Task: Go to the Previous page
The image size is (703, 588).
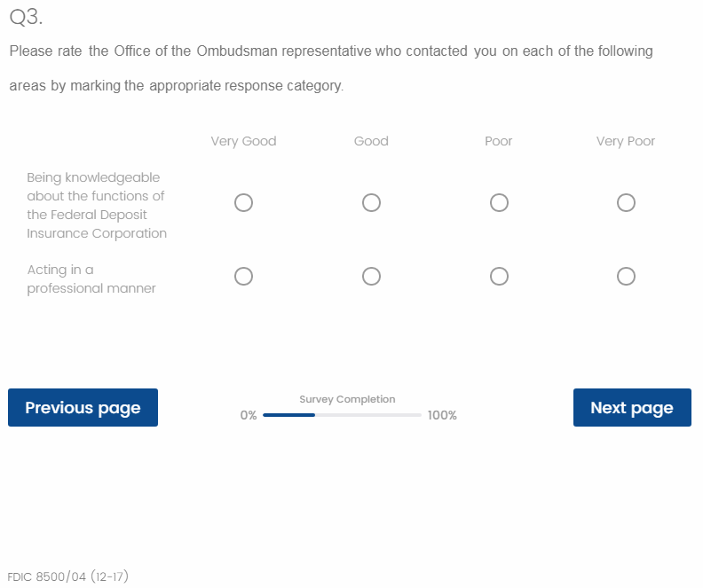Action: (83, 408)
